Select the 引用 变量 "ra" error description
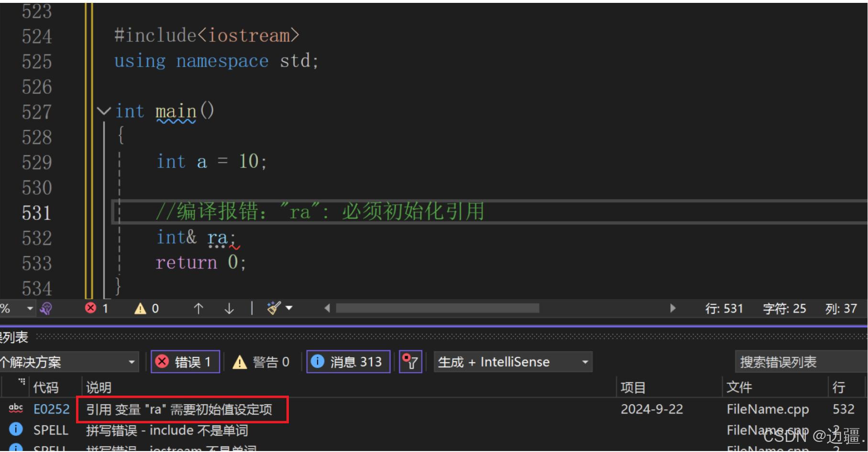Screen dimensions: 868x452 click(179, 410)
